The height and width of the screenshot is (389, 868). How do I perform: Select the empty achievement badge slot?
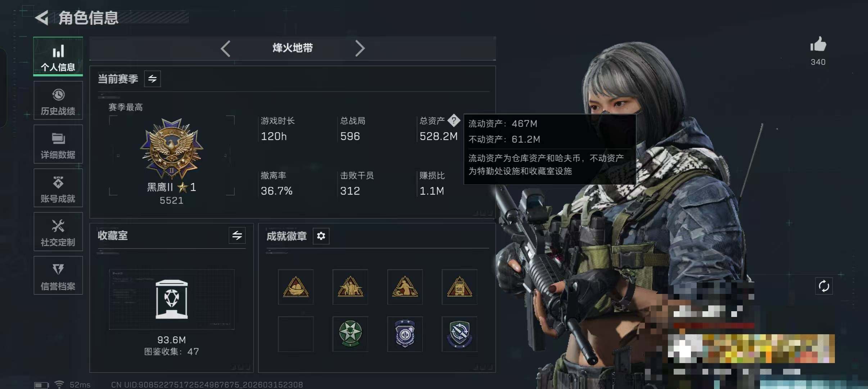click(x=295, y=334)
